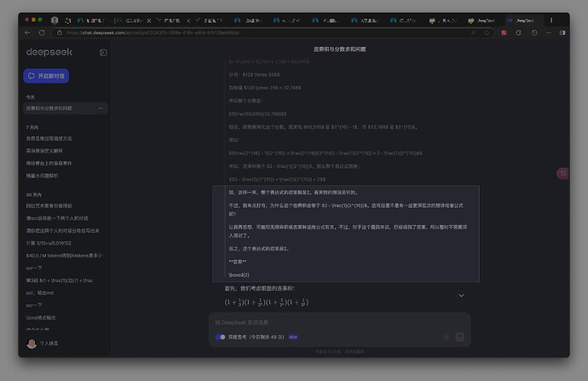Toggle the browser sidebar panel icon
The image size is (588, 381).
[562, 32]
